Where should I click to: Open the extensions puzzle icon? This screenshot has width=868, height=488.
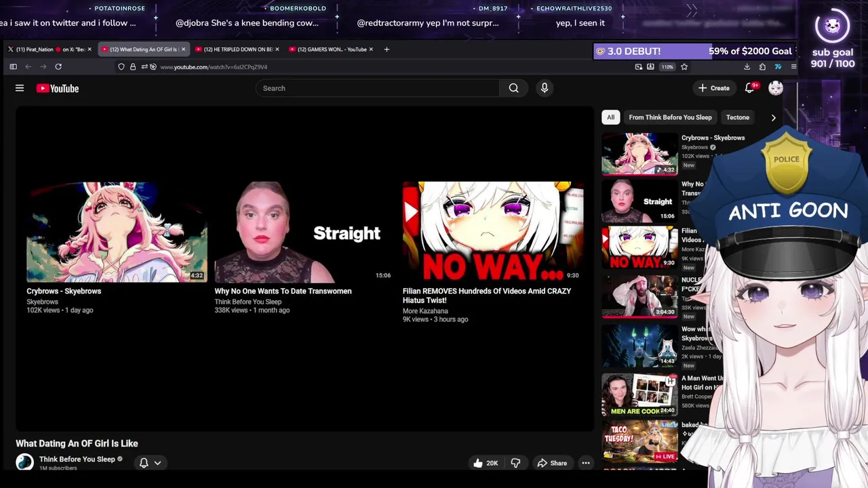762,66
